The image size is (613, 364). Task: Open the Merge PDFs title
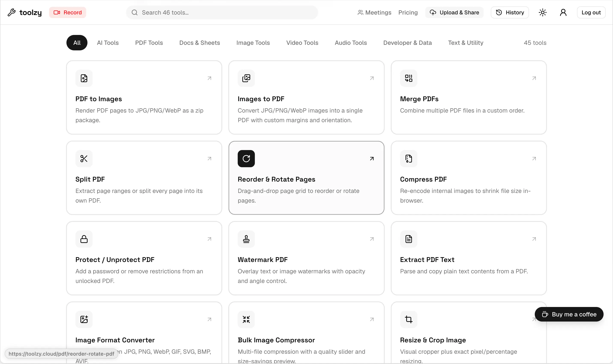click(x=419, y=99)
